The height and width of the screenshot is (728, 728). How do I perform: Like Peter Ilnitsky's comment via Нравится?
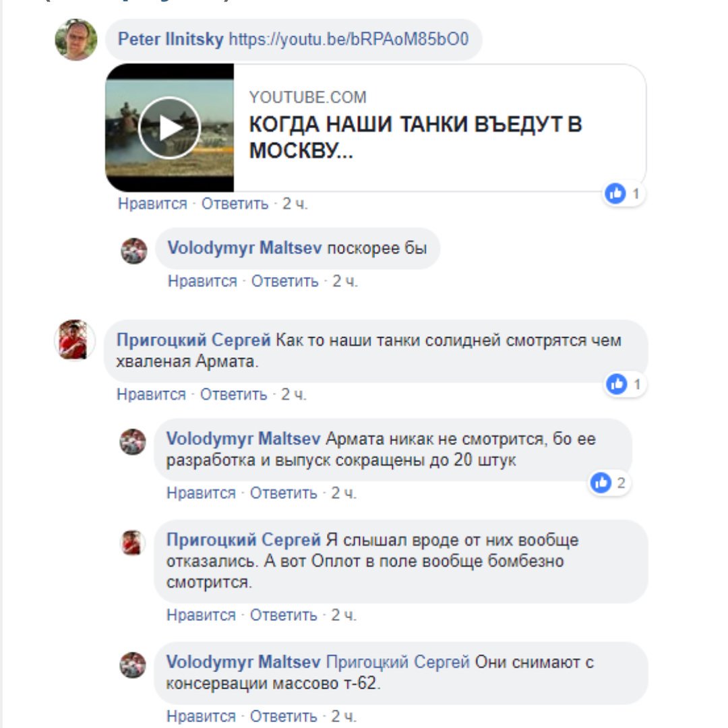point(152,204)
